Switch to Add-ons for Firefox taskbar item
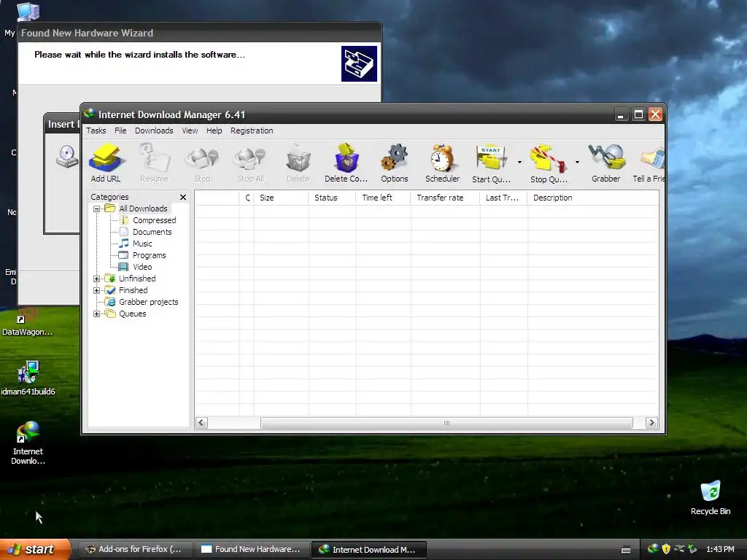This screenshot has height=560, width=747. tap(134, 549)
